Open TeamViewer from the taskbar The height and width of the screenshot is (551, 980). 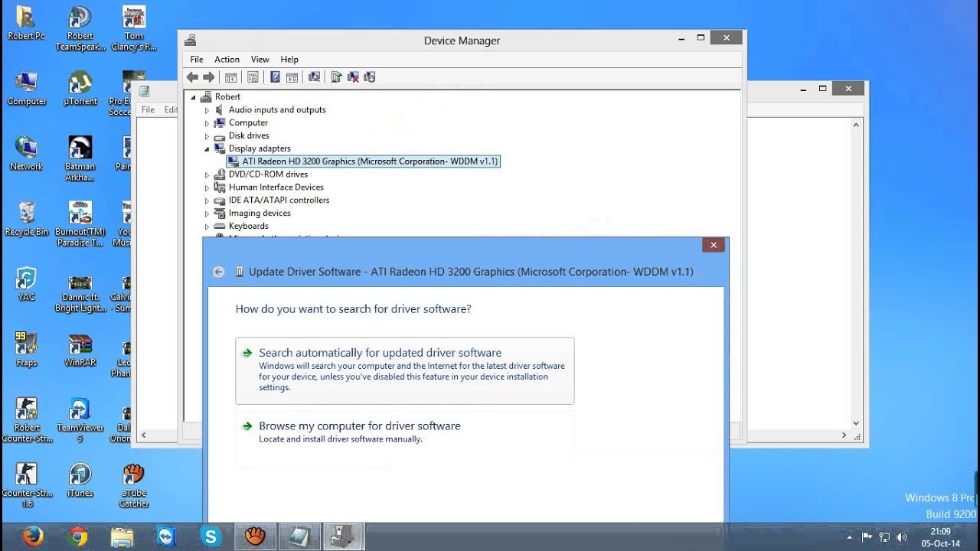(166, 537)
